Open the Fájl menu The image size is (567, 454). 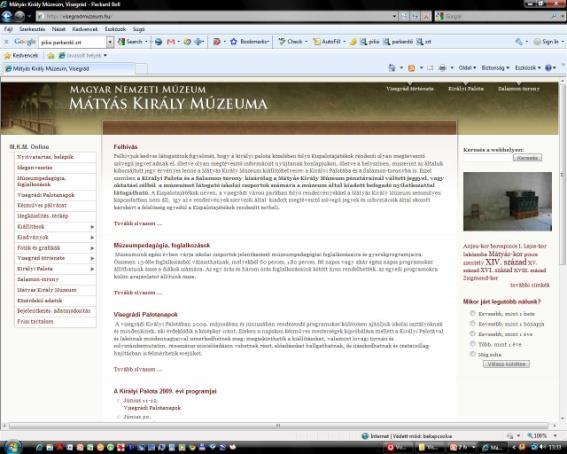[8, 29]
